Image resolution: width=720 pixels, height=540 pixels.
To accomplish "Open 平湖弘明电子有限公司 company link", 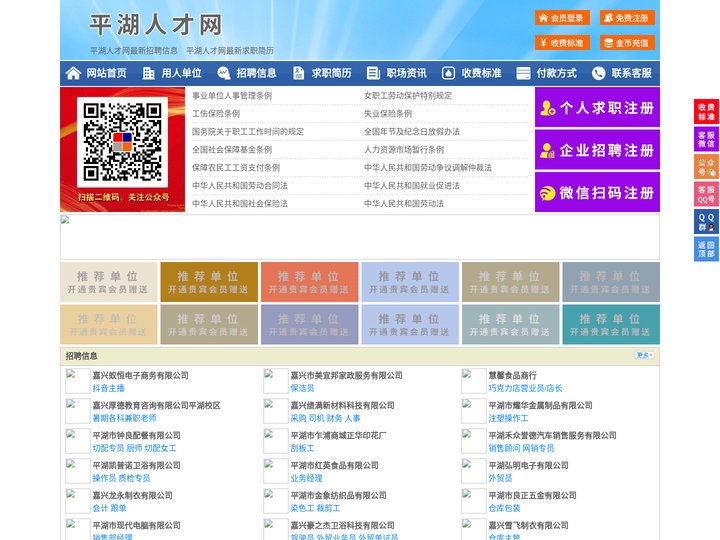I will click(x=529, y=465).
